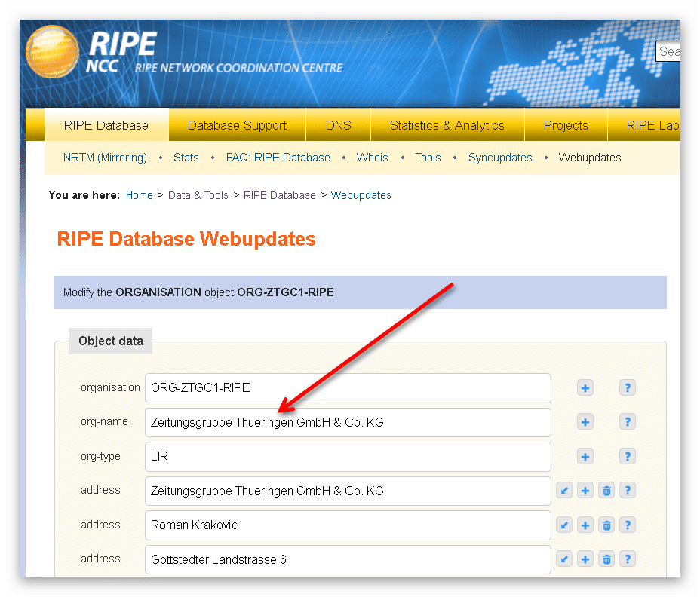Click the arrow icon on the Roman Krakovic row
Image resolution: width=700 pixels, height=597 pixels.
click(x=564, y=525)
